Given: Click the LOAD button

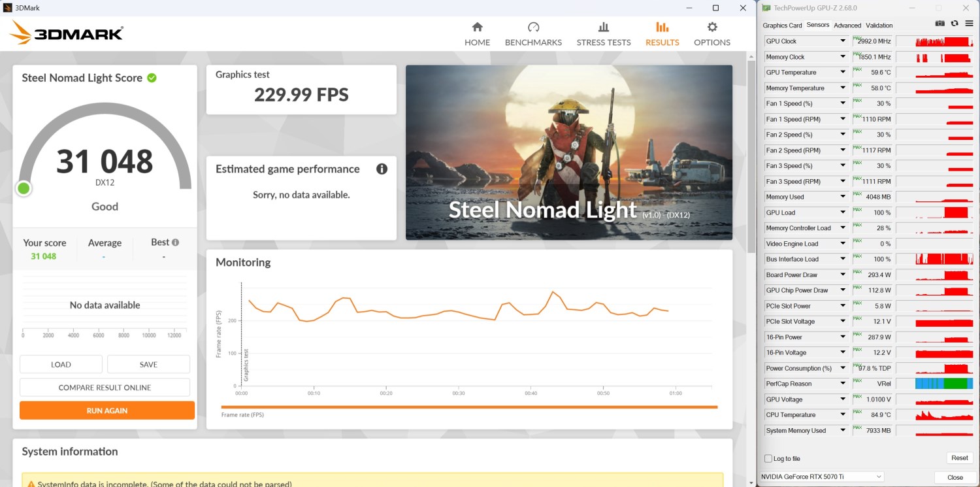Looking at the screenshot, I should (61, 365).
